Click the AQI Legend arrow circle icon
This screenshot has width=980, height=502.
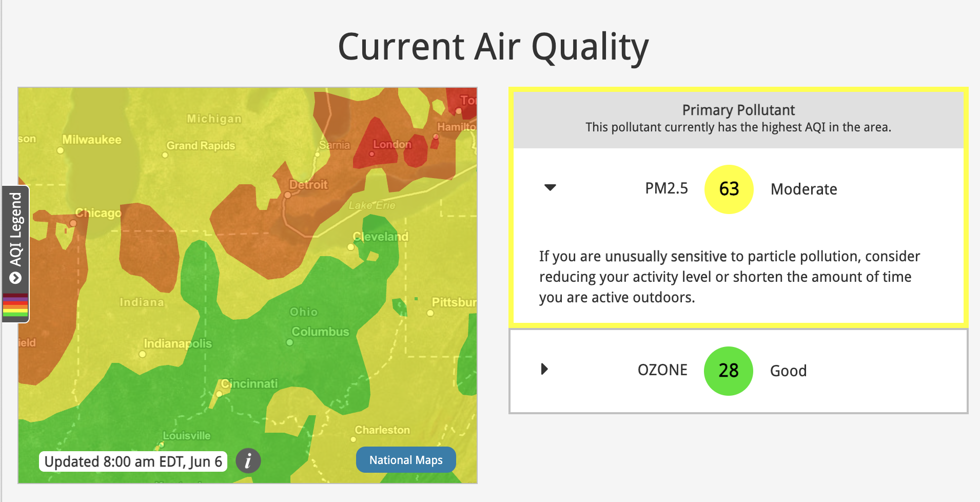[16, 278]
